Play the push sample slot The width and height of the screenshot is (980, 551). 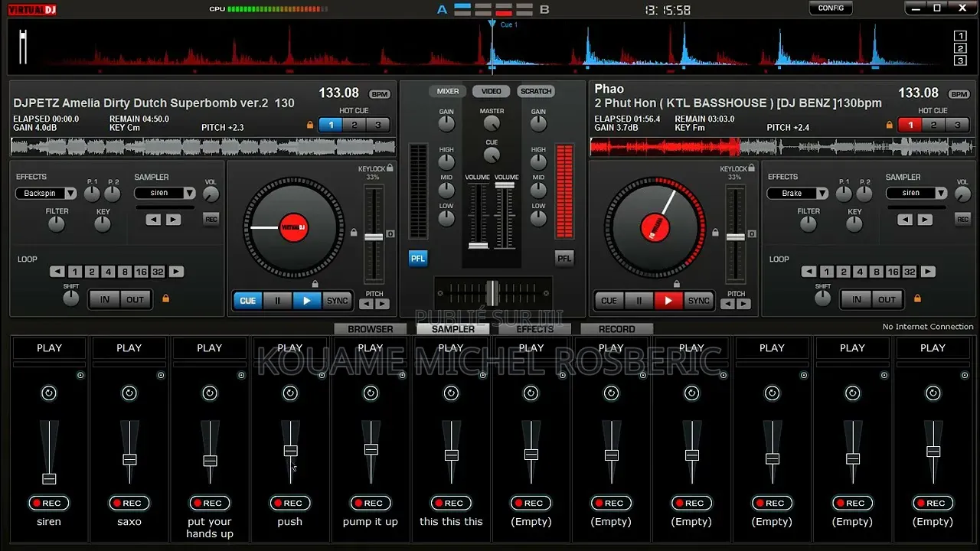point(290,348)
